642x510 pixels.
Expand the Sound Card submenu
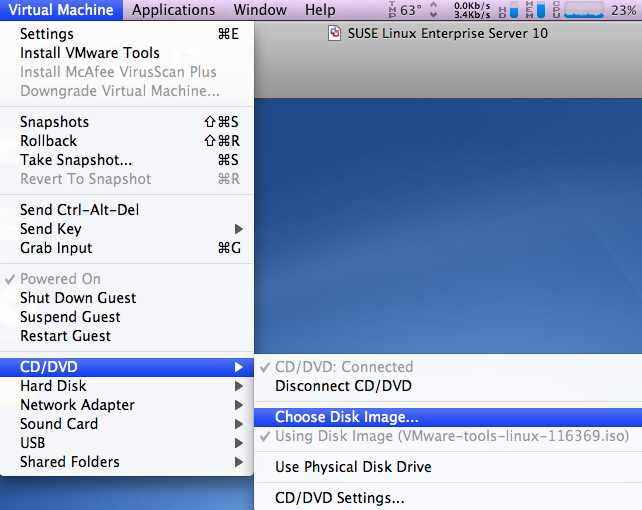coord(127,424)
